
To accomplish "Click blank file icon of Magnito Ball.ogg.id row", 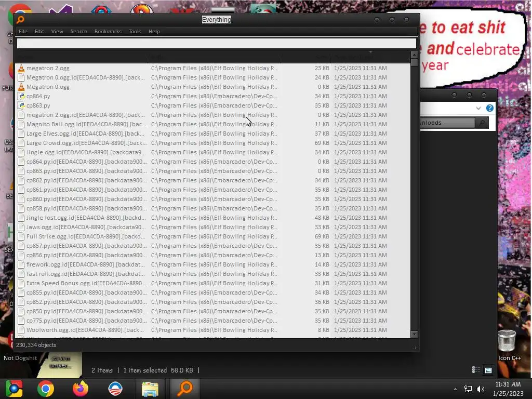I will click(21, 124).
